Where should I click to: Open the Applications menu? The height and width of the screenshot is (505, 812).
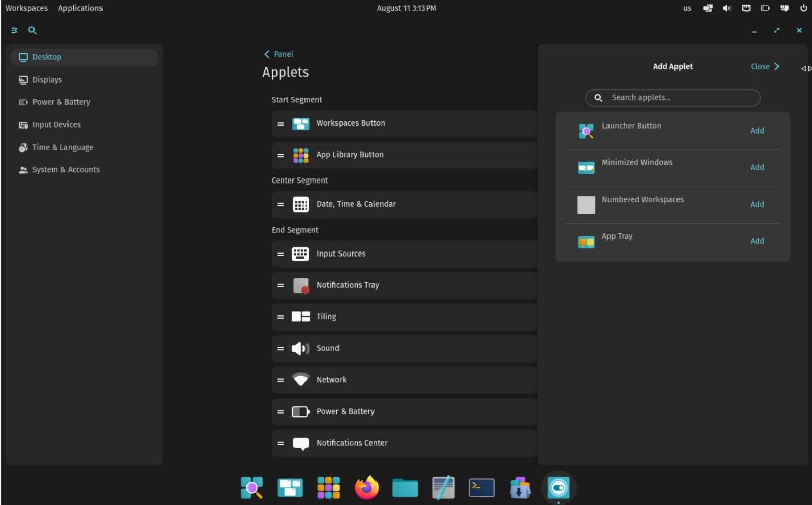click(80, 8)
